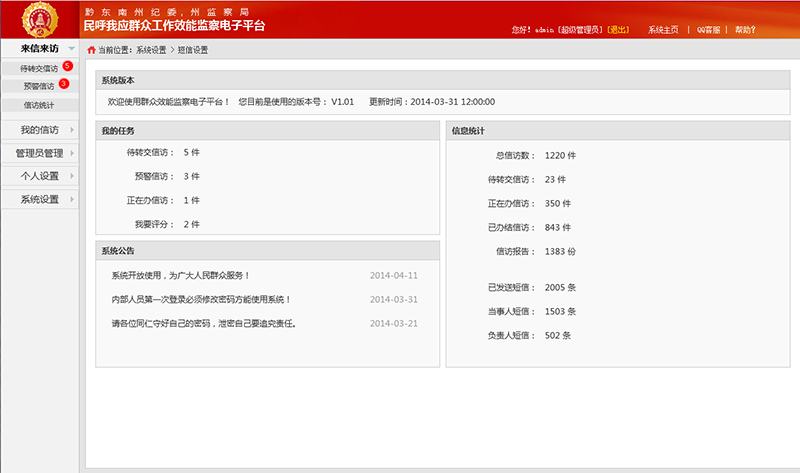The image size is (800, 473).
Task: Open 待转交信访 in the sidebar
Action: click(38, 68)
